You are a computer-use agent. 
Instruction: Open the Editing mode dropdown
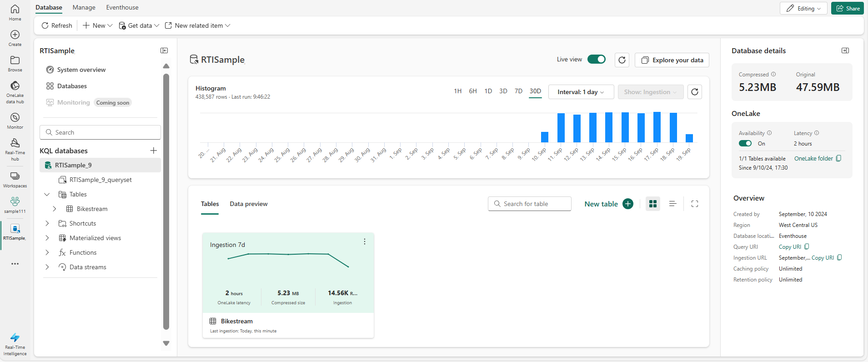coord(803,8)
